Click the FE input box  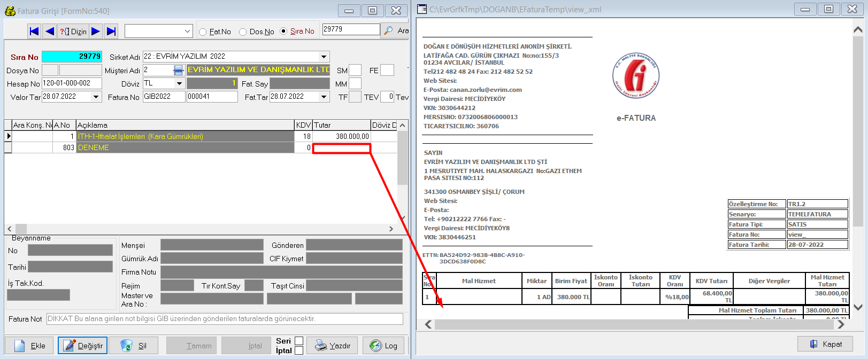click(387, 70)
